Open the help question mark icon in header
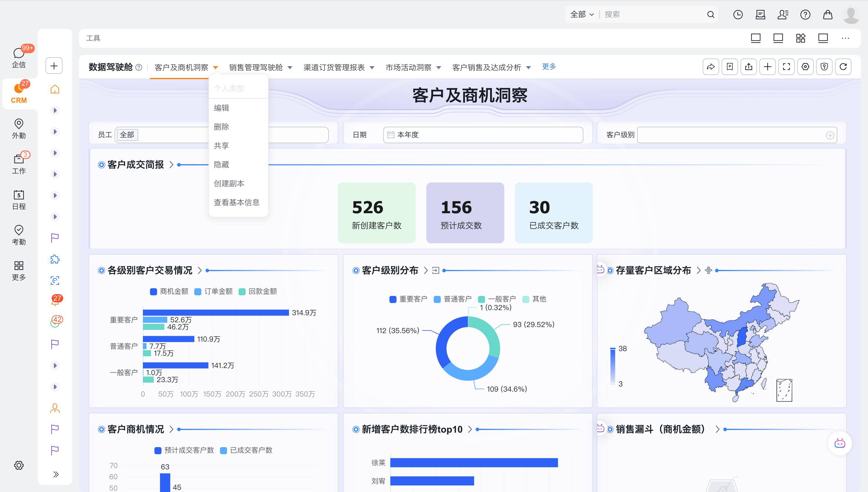Image resolution: width=868 pixels, height=492 pixels. click(x=805, y=14)
